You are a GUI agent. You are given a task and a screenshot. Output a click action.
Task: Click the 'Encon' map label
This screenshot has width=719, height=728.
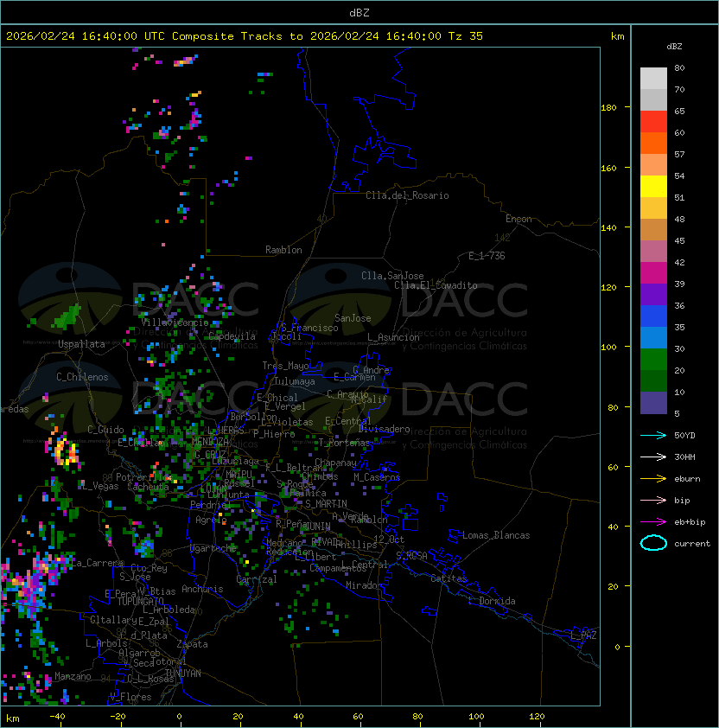pyautogui.click(x=519, y=219)
